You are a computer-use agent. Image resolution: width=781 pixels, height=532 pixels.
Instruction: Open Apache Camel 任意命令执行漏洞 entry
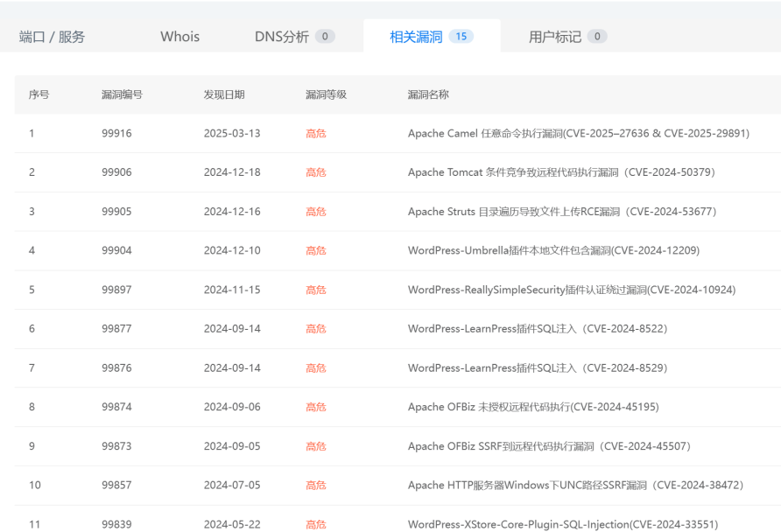tap(579, 133)
